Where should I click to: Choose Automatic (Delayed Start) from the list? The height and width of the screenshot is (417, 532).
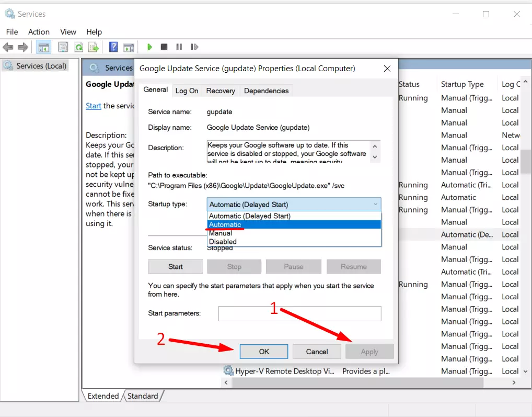(294, 216)
